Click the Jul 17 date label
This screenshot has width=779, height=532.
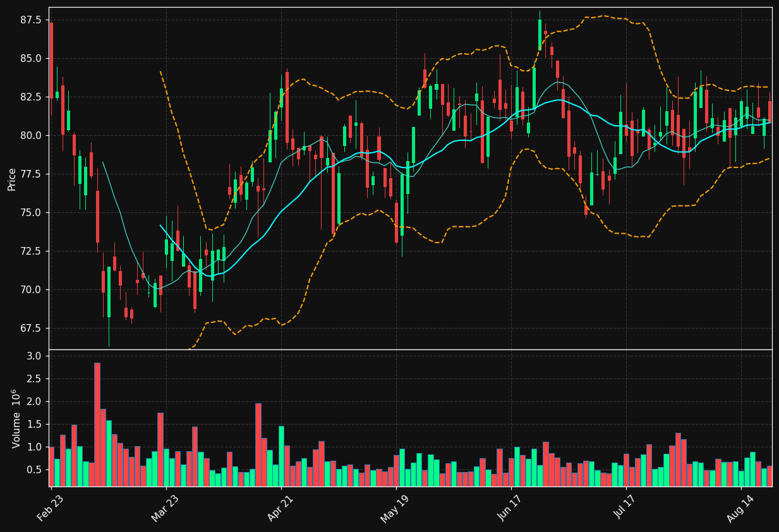625,506
